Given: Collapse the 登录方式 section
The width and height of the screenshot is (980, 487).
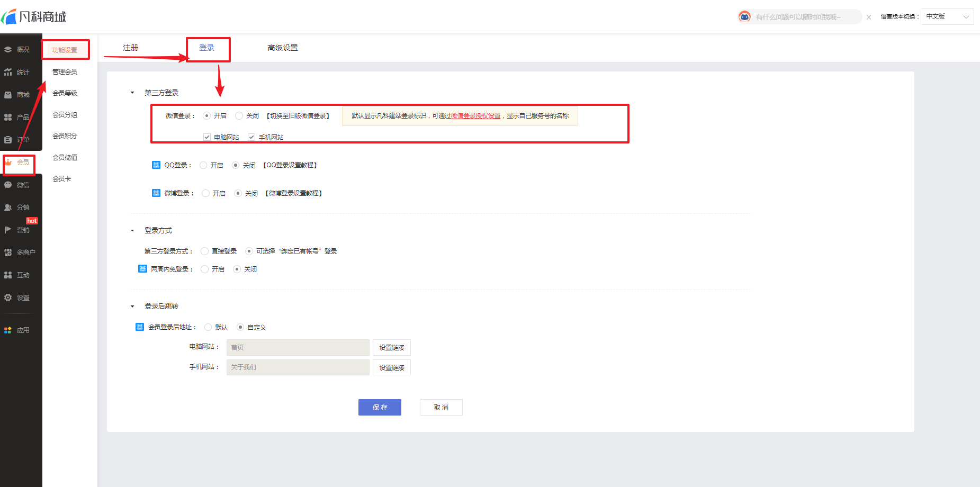Looking at the screenshot, I should coord(132,230).
